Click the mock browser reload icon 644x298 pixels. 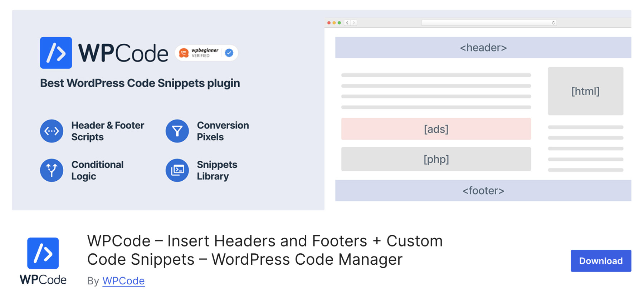[x=553, y=23]
